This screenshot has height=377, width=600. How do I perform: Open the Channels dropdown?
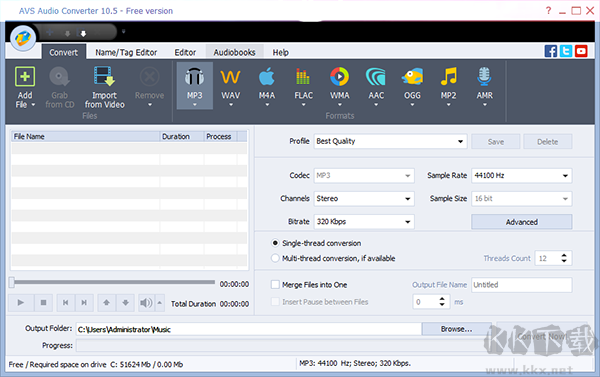(364, 199)
